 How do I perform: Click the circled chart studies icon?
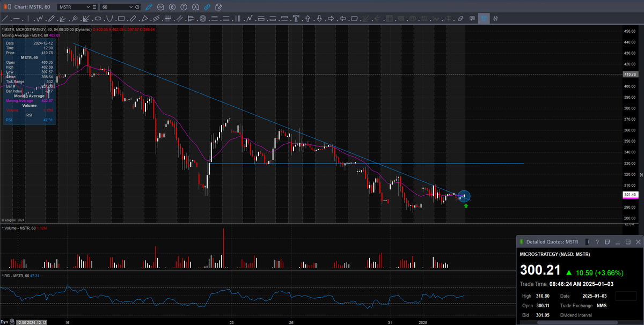tap(160, 7)
